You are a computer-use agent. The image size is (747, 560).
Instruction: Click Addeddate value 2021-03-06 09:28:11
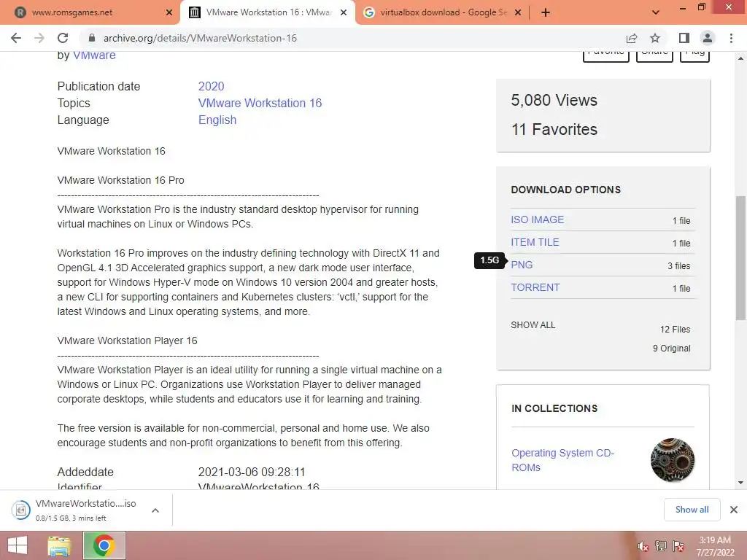[x=252, y=472]
